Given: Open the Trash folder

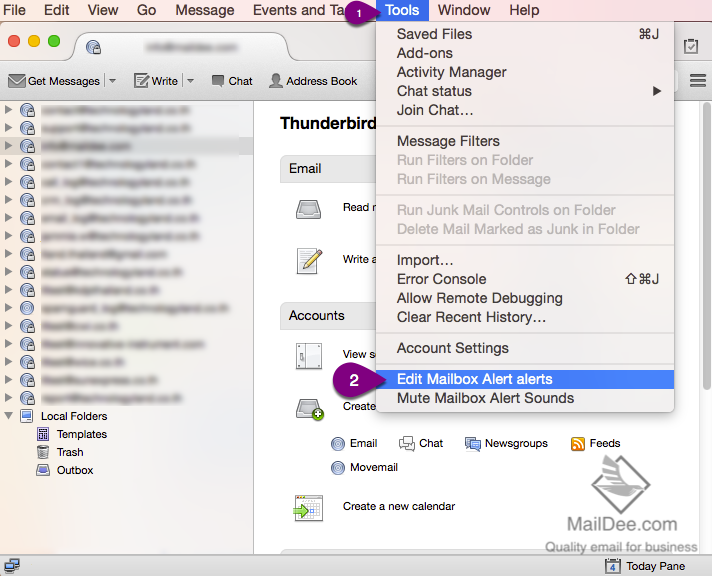Looking at the screenshot, I should [x=70, y=452].
